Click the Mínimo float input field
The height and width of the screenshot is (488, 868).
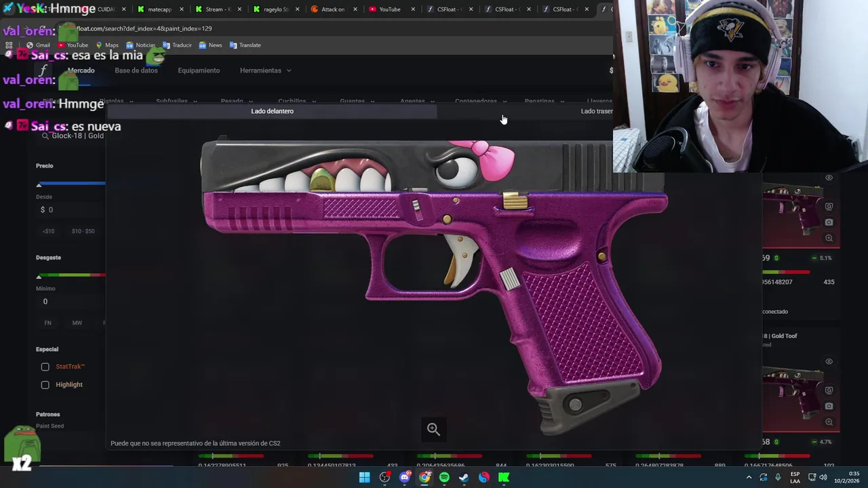(71, 302)
